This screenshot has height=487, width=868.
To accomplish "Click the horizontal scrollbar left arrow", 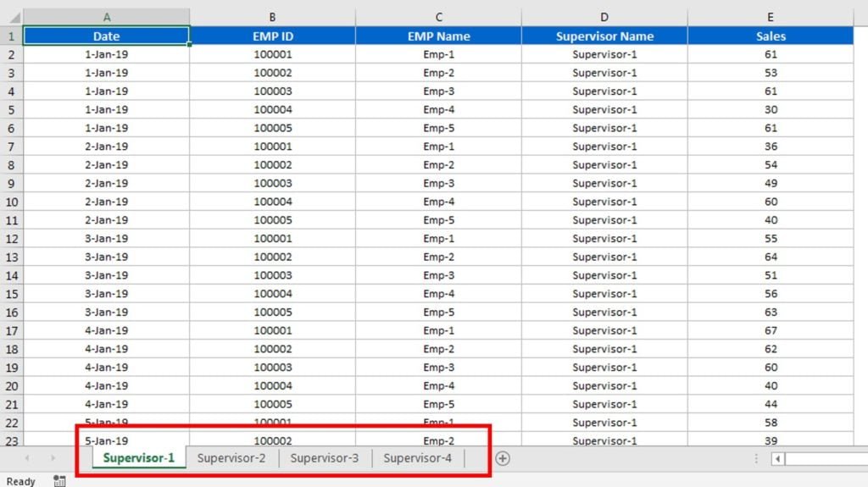I will 776,458.
